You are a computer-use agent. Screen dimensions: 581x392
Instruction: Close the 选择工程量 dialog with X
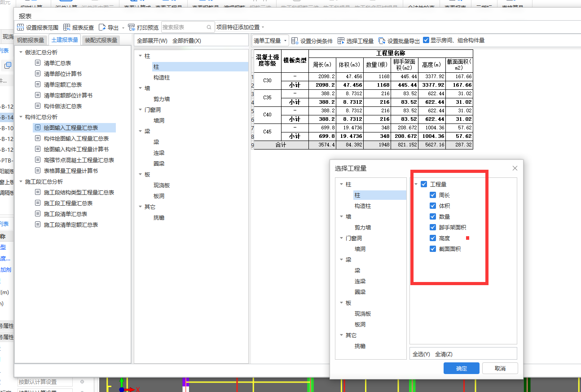click(515, 168)
